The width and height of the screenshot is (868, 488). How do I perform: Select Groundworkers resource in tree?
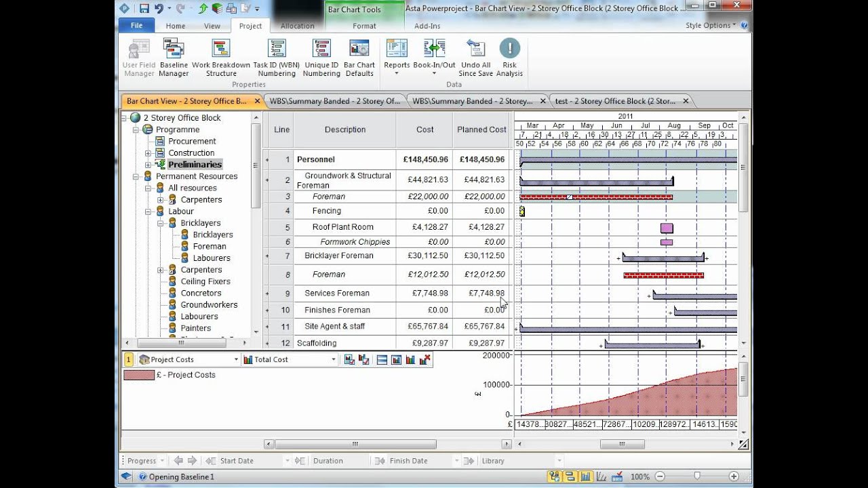[209, 304]
